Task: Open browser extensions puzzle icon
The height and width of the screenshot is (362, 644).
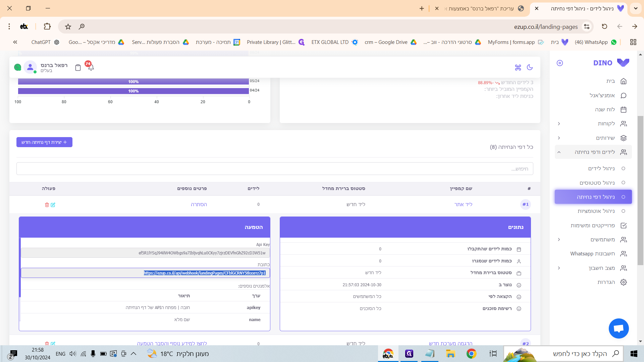Action: pos(47,26)
